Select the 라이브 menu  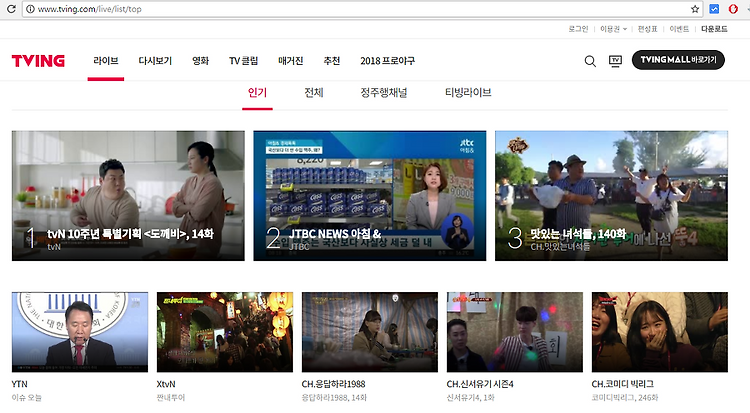106,61
